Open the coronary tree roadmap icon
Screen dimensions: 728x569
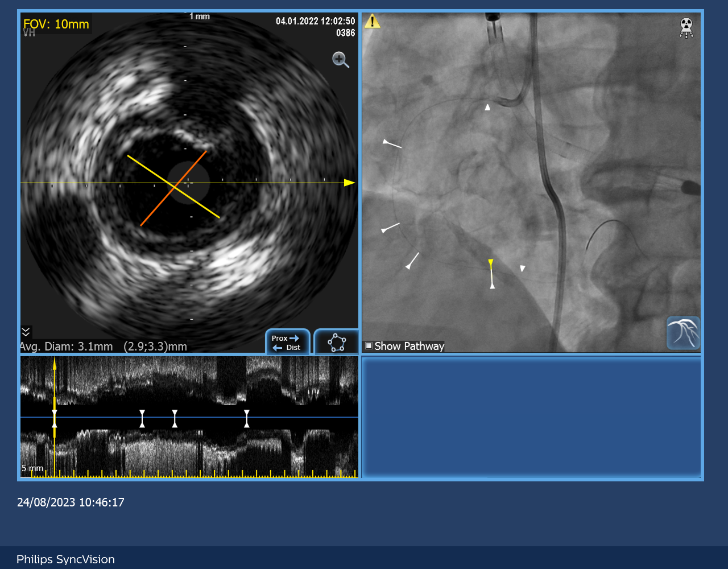click(683, 333)
